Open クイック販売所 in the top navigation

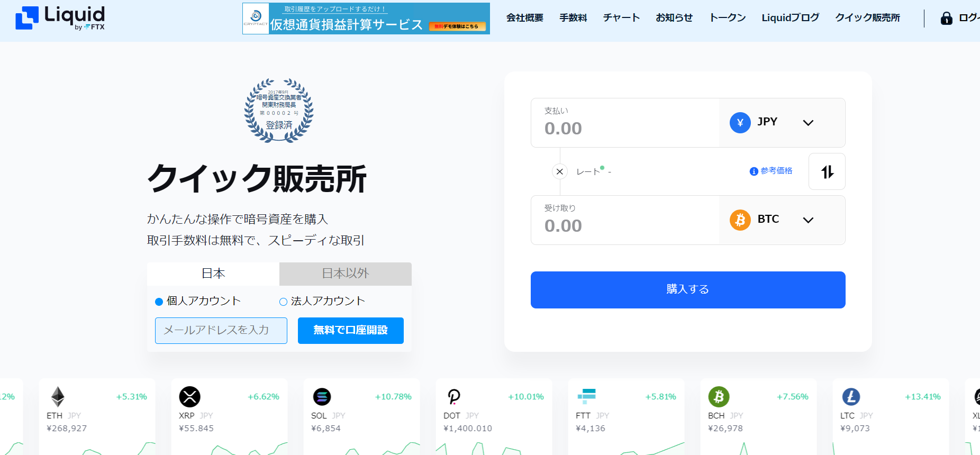[868, 18]
